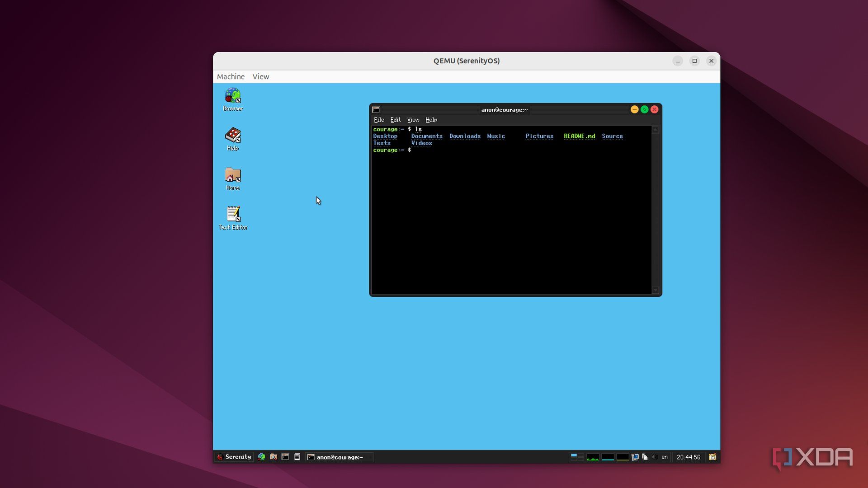
Task: Click 'Videos' in the ls output
Action: pos(421,143)
